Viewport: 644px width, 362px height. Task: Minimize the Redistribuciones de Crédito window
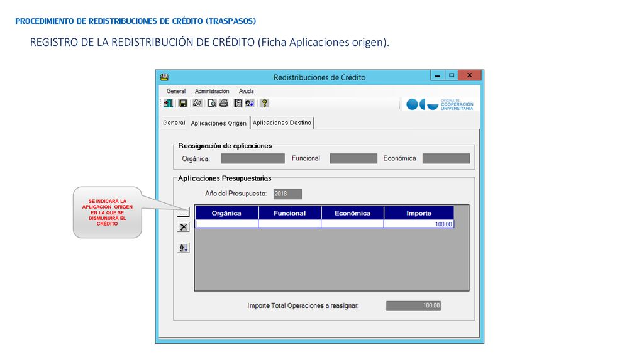(x=438, y=75)
